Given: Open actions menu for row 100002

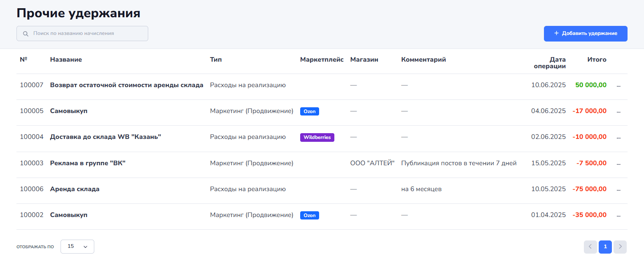Looking at the screenshot, I should (x=618, y=215).
